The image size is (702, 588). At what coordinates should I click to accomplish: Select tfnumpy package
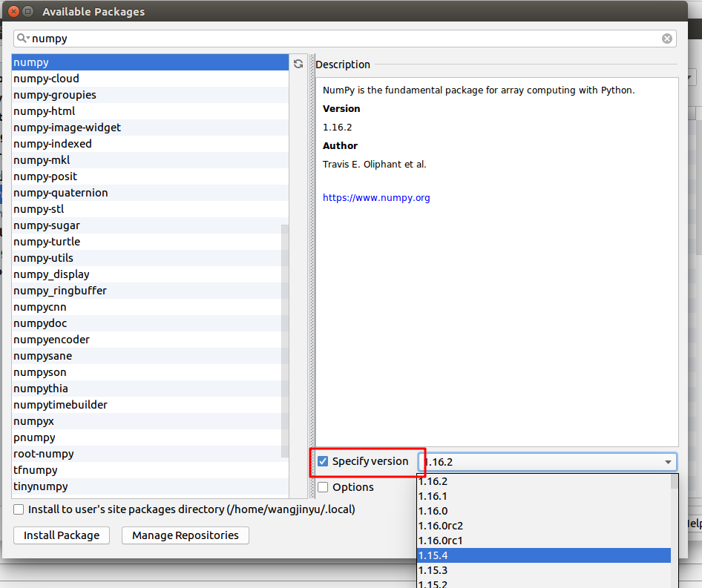[151, 470]
